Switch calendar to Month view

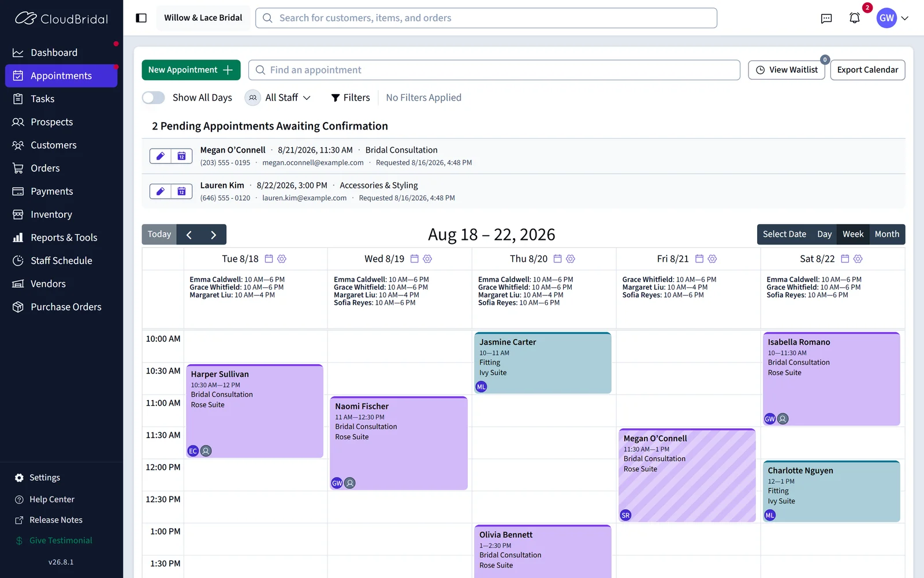coord(887,235)
